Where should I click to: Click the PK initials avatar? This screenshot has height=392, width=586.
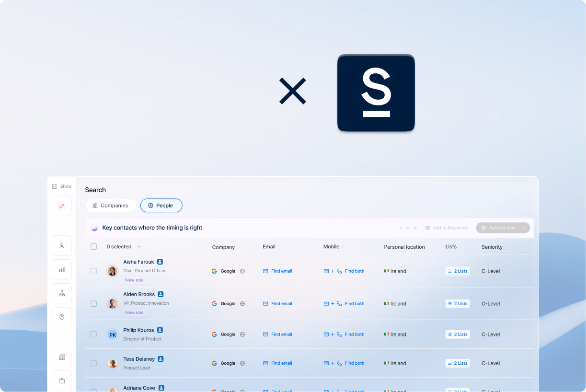tap(113, 334)
